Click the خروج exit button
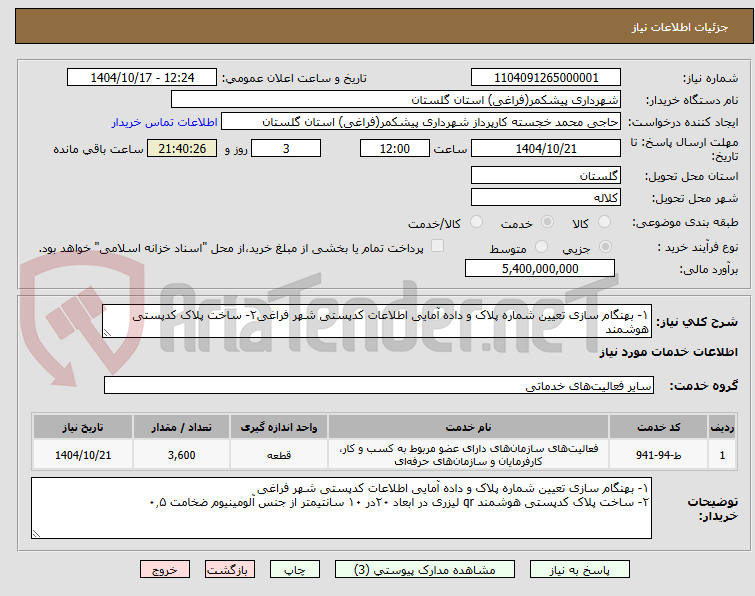The width and height of the screenshot is (755, 596). click(165, 570)
